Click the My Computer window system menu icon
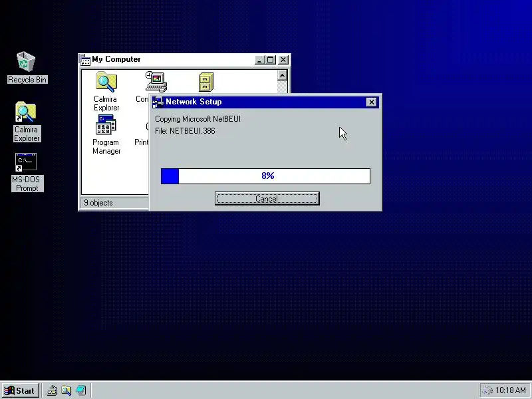532x399 pixels. coord(85,60)
